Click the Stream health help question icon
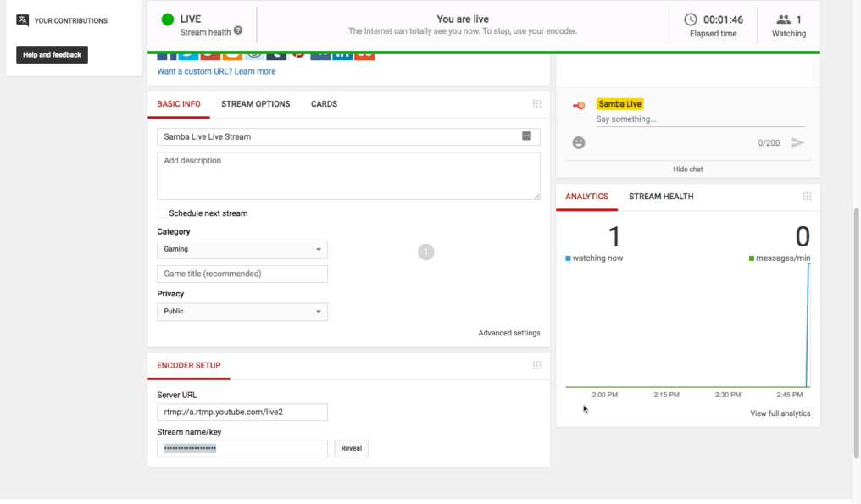 (x=238, y=30)
